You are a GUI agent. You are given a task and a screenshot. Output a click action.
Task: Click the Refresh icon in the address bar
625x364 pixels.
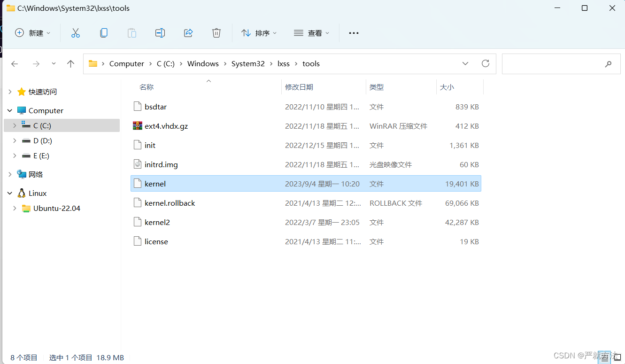[x=485, y=63]
